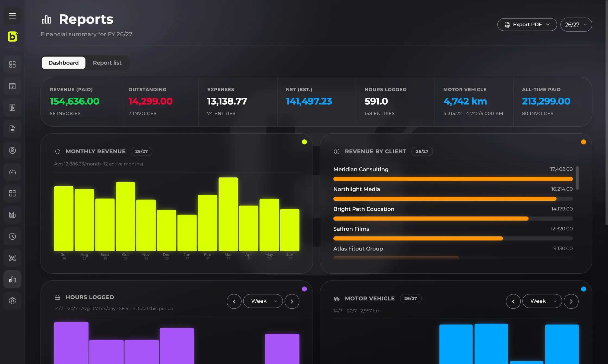Screen dimensions: 608x364
Task: Click the Atlas Fitout Group client name
Action: click(x=358, y=248)
